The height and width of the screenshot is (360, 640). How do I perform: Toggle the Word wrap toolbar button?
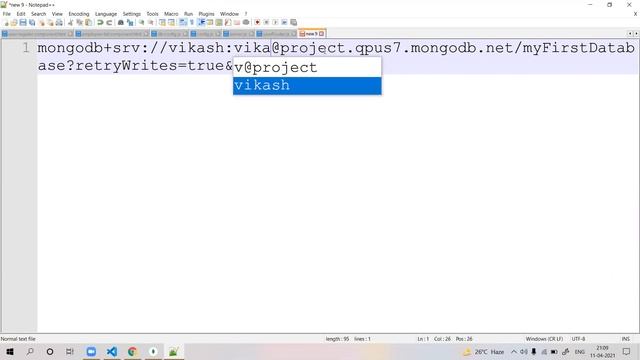tap(182, 22)
